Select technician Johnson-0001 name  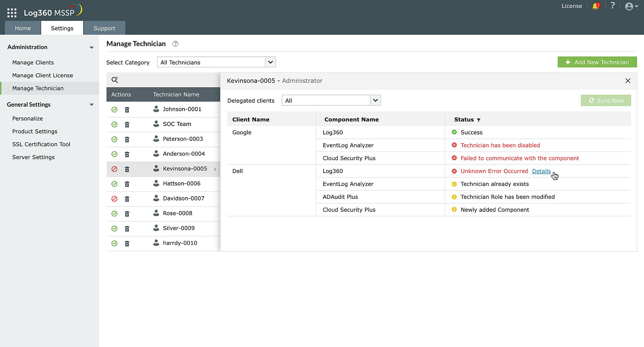[182, 109]
